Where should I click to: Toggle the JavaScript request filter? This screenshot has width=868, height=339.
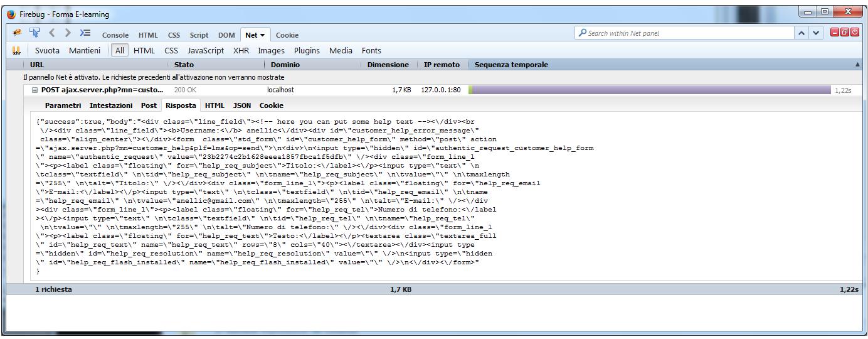coord(203,51)
